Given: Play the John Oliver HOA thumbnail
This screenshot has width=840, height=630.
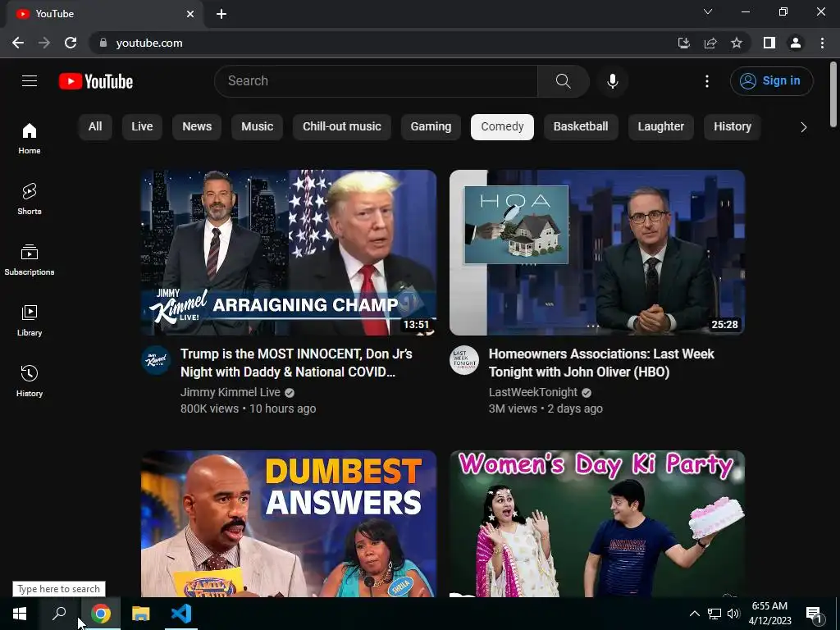Looking at the screenshot, I should [x=597, y=253].
